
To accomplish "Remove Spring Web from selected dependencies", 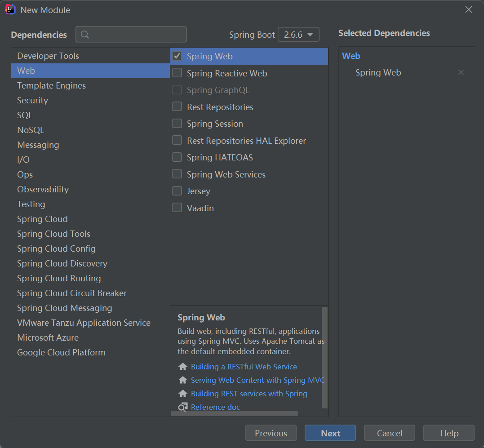I will coord(461,72).
